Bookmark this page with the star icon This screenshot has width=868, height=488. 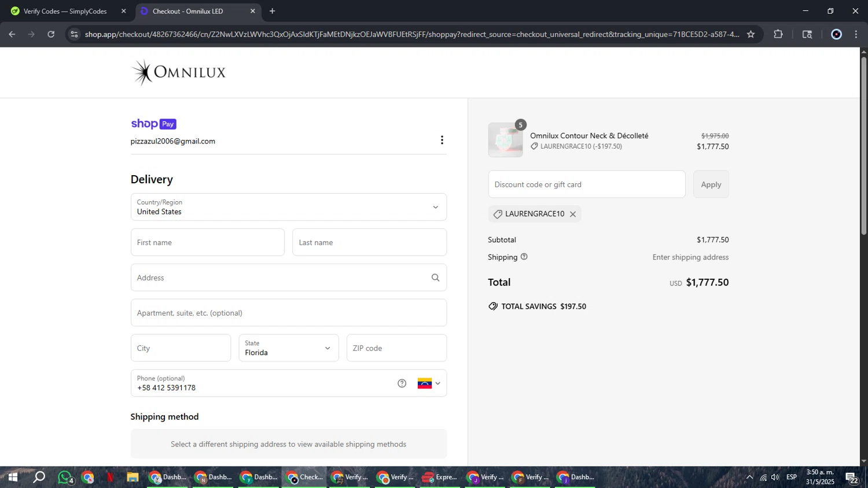click(x=751, y=34)
